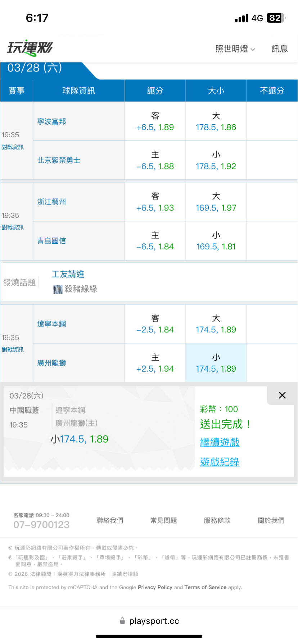This screenshot has width=298, height=644.
Task: Open the 遊戲紀錄 link
Action: [x=220, y=462]
